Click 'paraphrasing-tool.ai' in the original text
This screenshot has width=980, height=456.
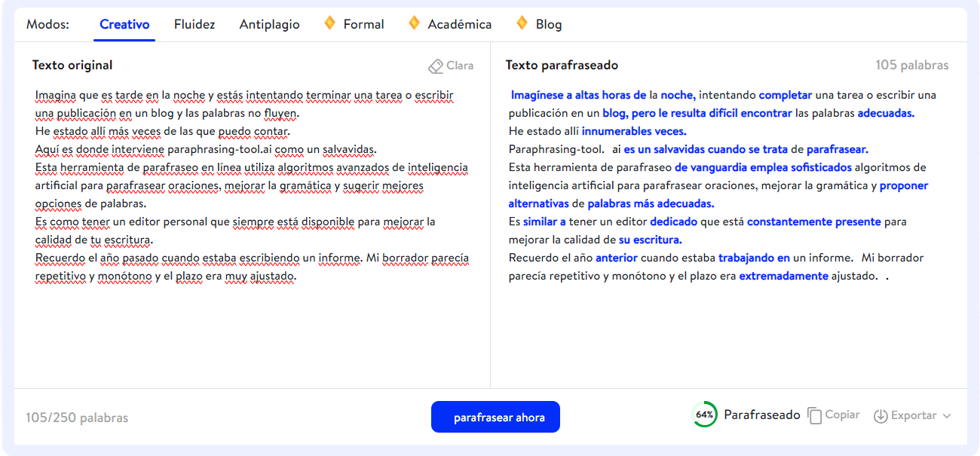219,149
